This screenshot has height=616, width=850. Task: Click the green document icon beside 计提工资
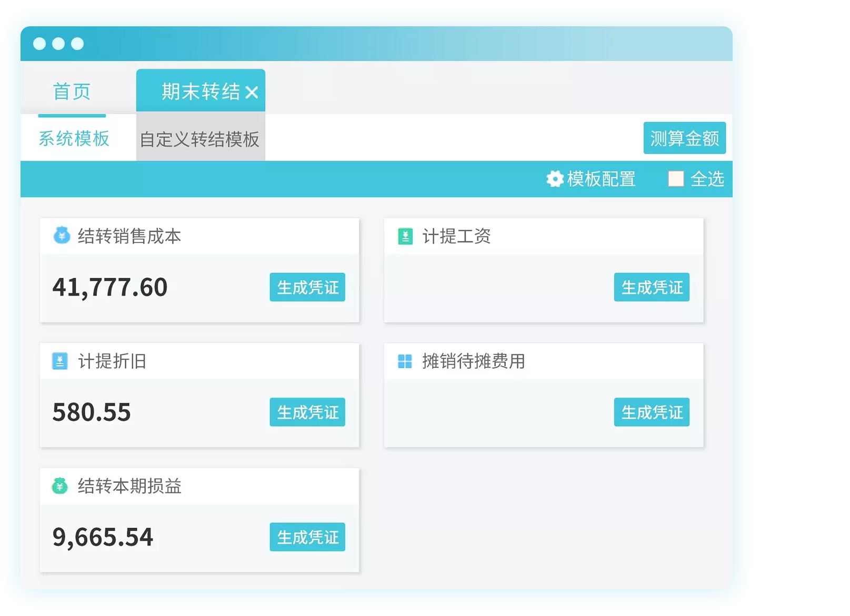(x=405, y=236)
